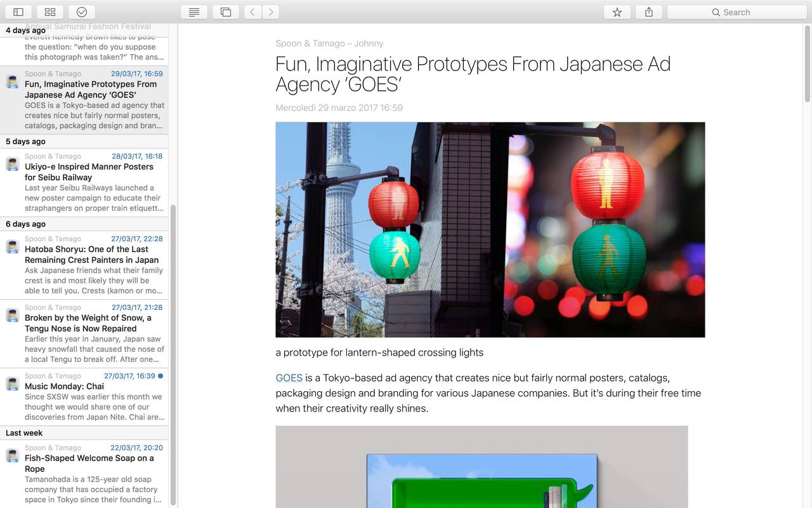The image size is (812, 508).
Task: Click the Spoon & Tamago favicon beside 'Music Monday: Chai'
Action: 11,384
